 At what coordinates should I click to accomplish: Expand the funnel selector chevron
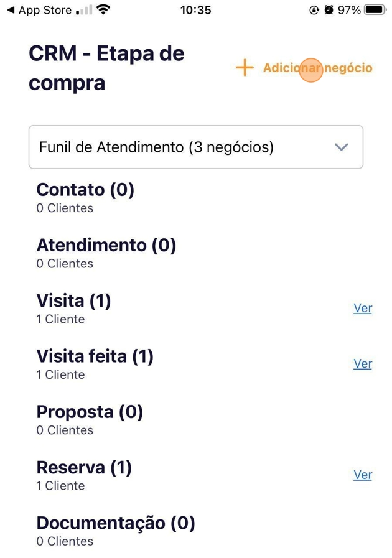coord(340,147)
